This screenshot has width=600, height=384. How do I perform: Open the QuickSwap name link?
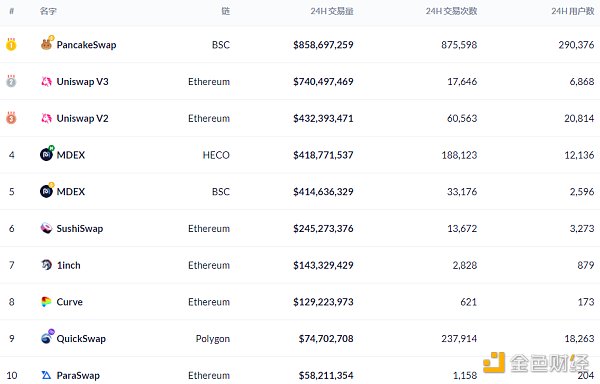click(81, 338)
